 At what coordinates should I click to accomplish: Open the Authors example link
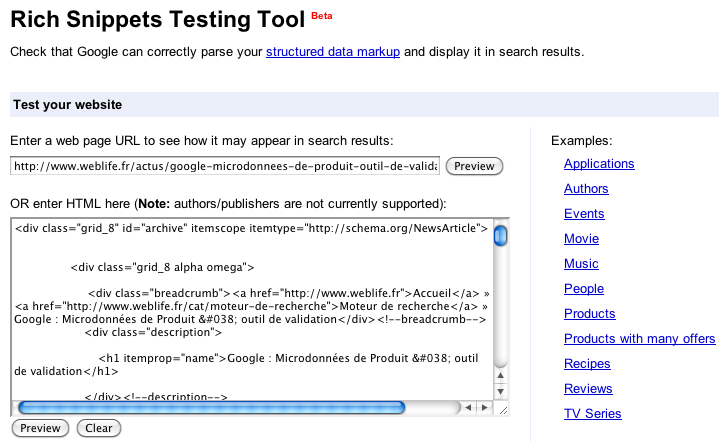pyautogui.click(x=586, y=189)
